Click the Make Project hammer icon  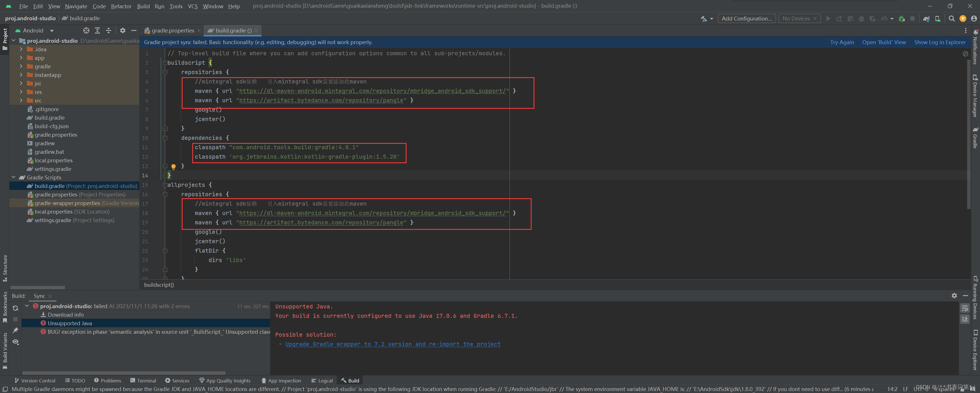click(x=704, y=19)
